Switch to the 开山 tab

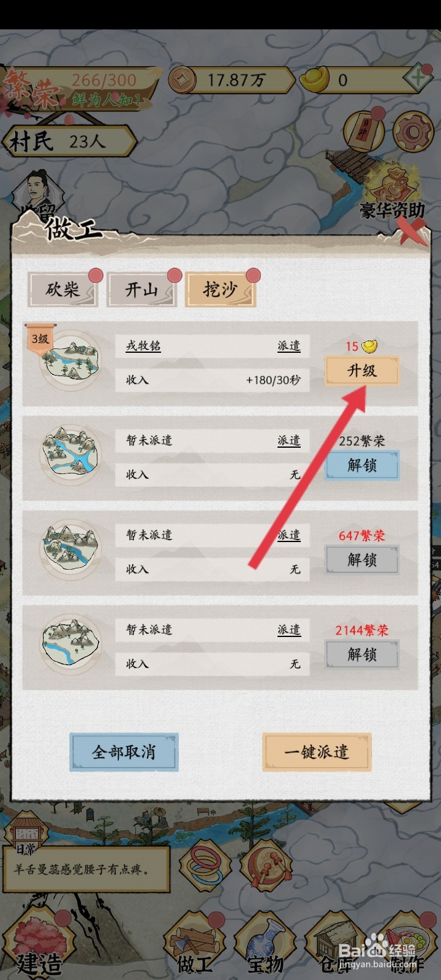[x=142, y=289]
